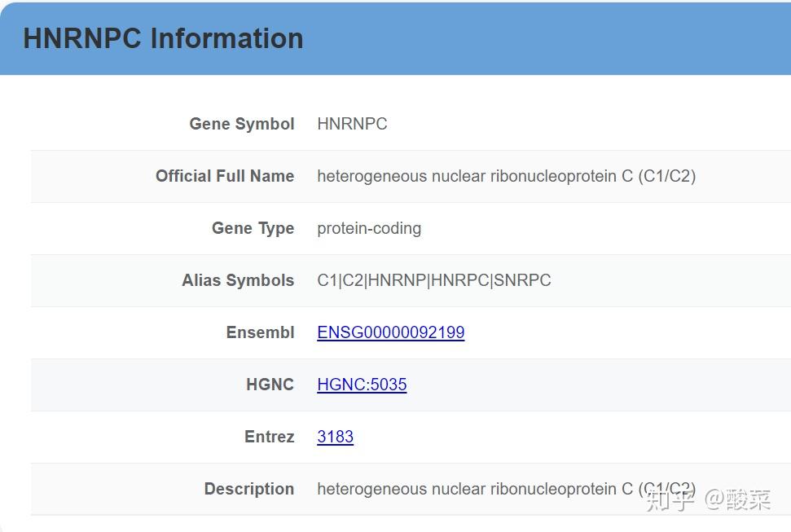Image resolution: width=791 pixels, height=532 pixels.
Task: Click the protein name in Official Full Name row
Action: point(506,176)
